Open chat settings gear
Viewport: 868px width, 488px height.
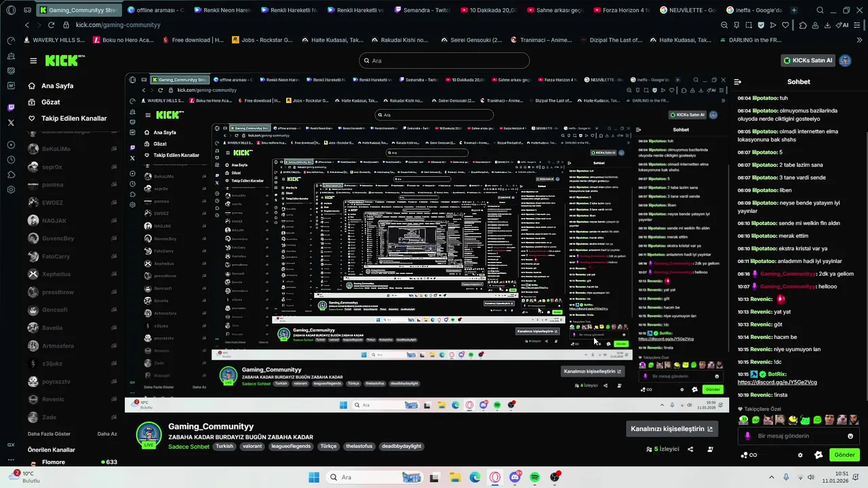800,455
